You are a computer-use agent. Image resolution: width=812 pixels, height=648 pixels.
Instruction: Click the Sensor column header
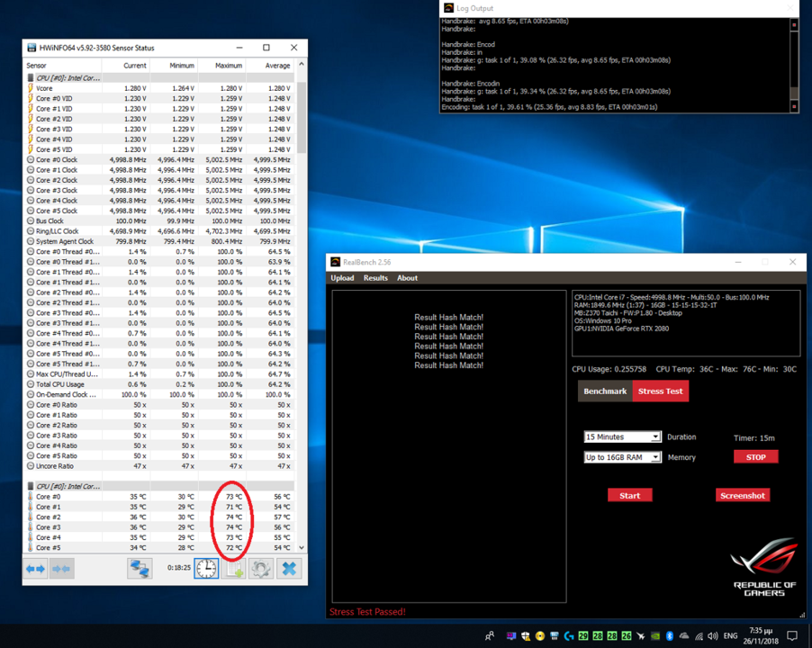click(63, 66)
